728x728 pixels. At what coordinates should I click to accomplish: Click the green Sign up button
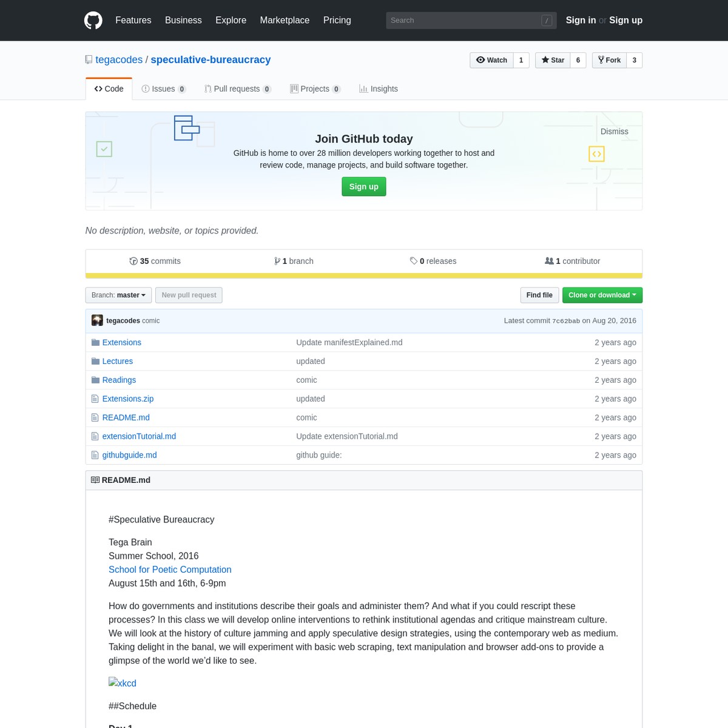click(x=364, y=186)
